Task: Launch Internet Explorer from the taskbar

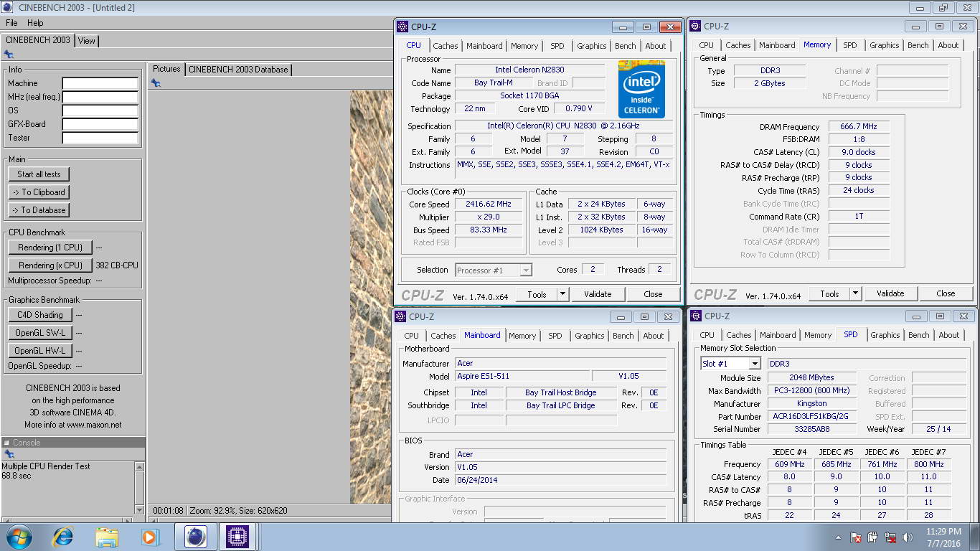Action: point(63,537)
